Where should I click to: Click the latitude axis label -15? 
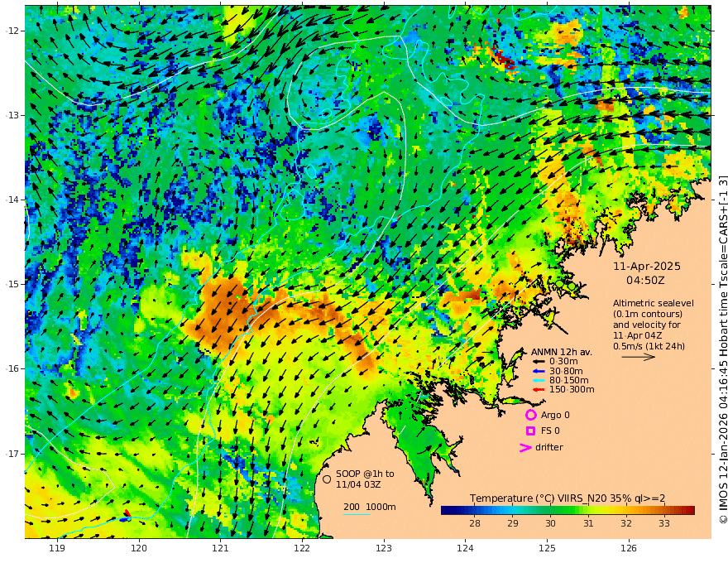pos(12,284)
